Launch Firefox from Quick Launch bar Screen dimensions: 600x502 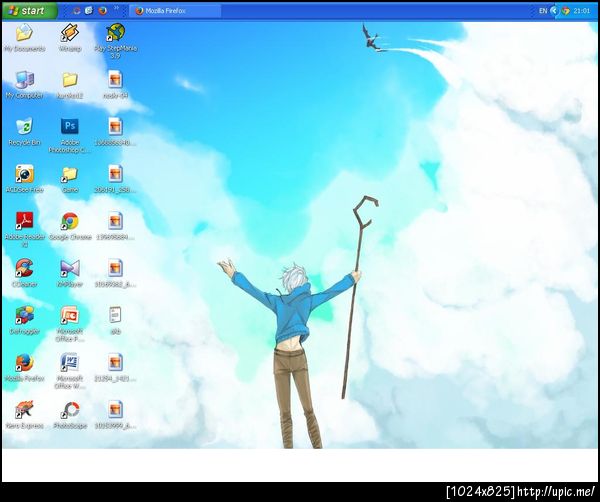tap(102, 11)
